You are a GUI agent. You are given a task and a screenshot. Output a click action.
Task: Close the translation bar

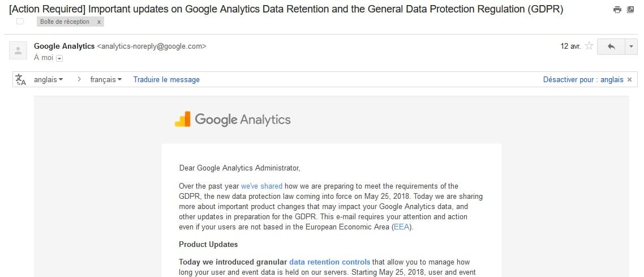[x=629, y=80]
